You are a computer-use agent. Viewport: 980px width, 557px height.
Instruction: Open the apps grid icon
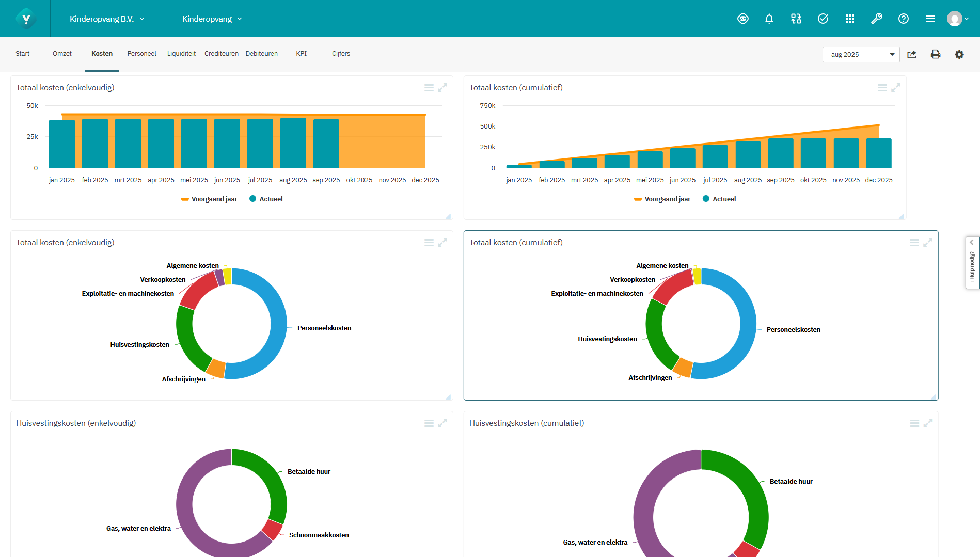coord(849,19)
